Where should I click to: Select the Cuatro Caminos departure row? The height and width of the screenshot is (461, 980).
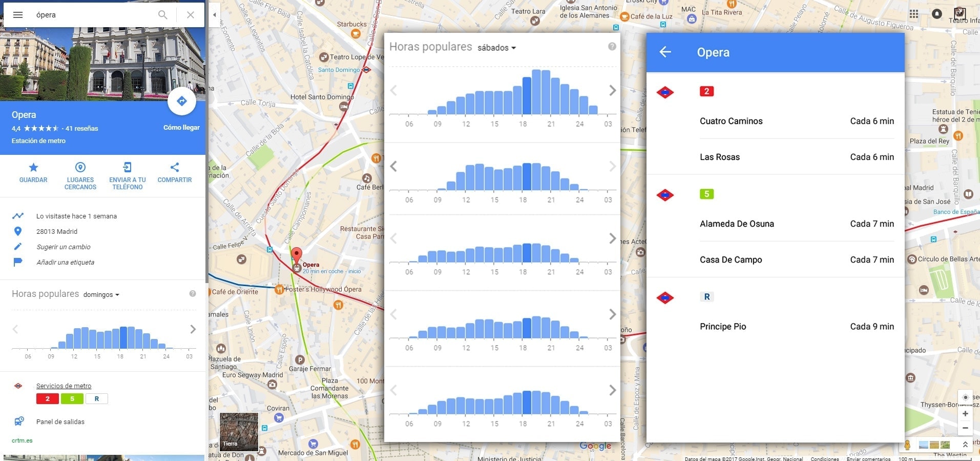click(x=797, y=121)
